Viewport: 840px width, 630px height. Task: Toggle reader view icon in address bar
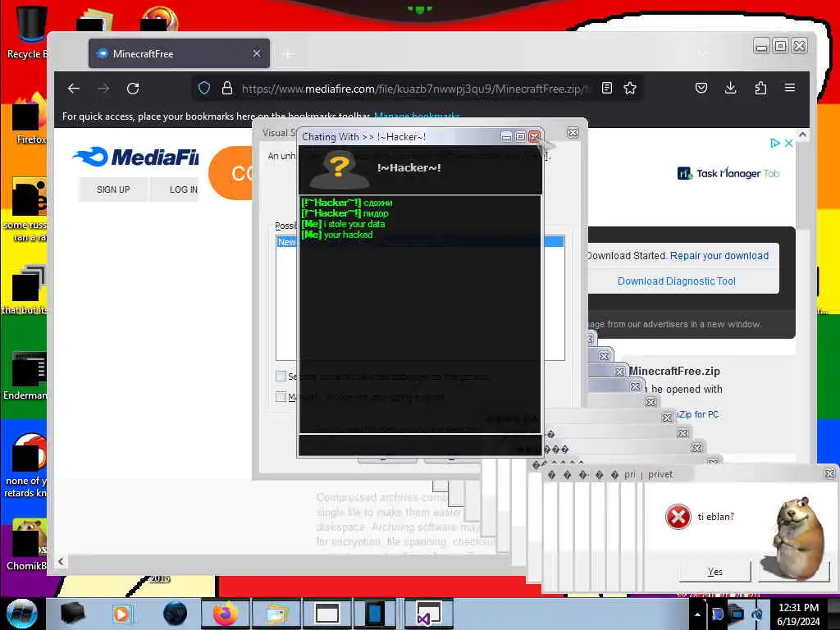click(607, 88)
